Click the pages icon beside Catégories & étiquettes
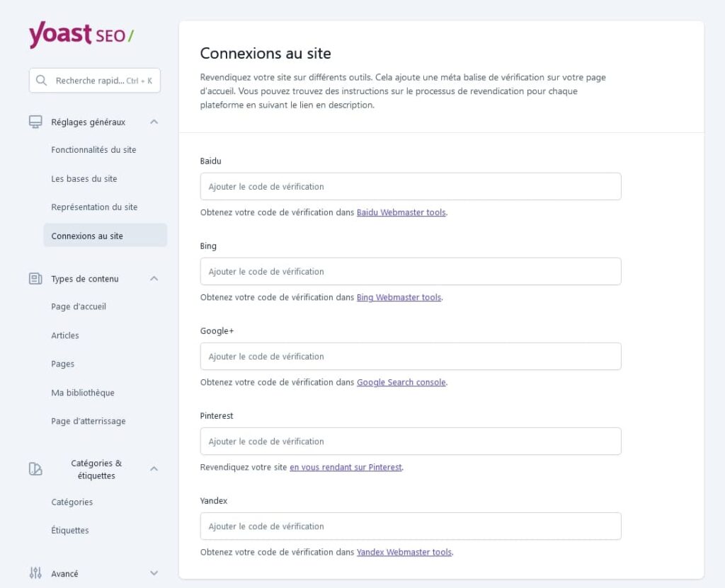 [35, 468]
